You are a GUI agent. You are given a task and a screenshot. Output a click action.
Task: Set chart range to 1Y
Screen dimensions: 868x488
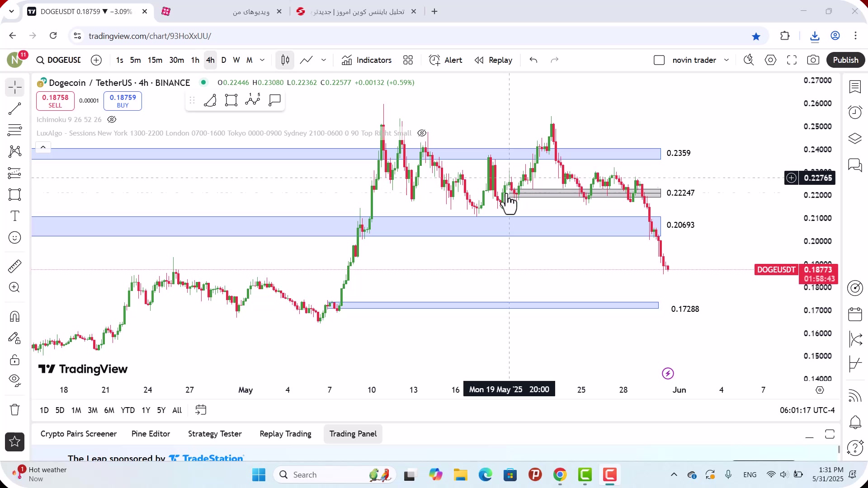pos(146,410)
